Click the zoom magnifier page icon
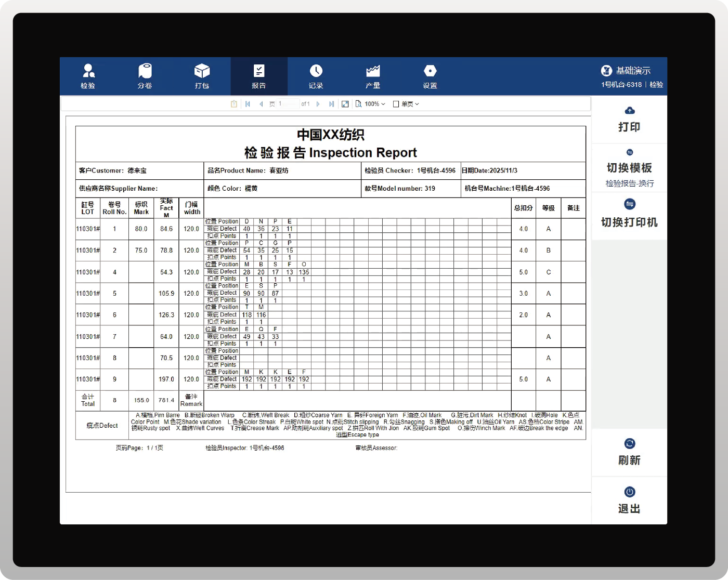Viewport: 728px width, 580px height. click(x=359, y=104)
